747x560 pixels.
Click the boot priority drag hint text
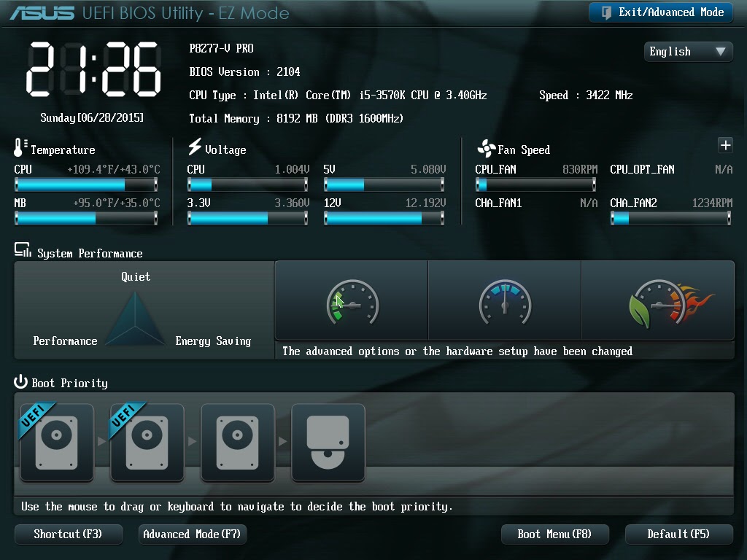pyautogui.click(x=237, y=507)
